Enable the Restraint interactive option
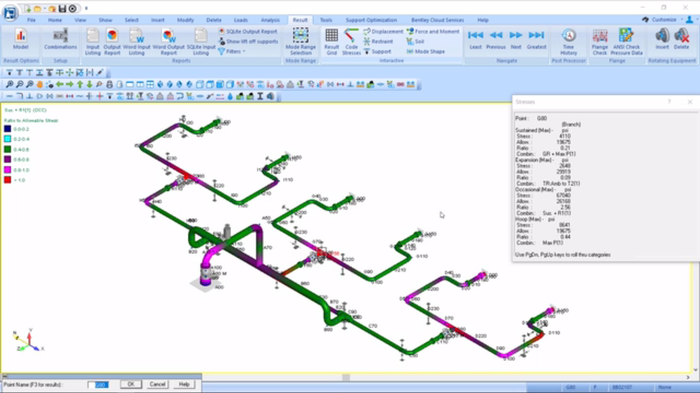 [378, 42]
